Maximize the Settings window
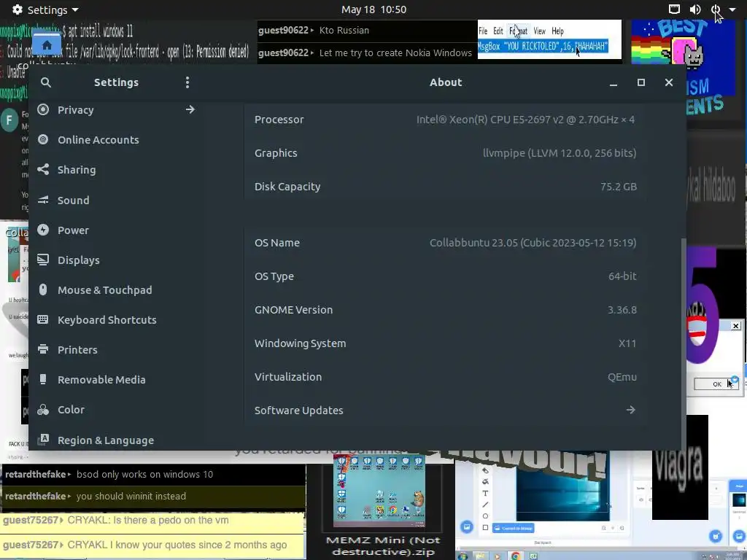Image resolution: width=747 pixels, height=560 pixels. point(640,82)
